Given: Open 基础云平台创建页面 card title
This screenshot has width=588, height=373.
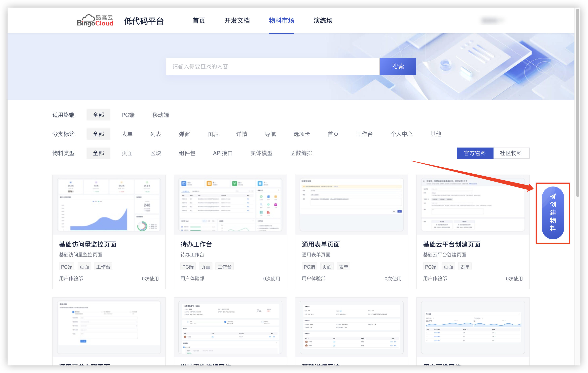Looking at the screenshot, I should point(451,244).
